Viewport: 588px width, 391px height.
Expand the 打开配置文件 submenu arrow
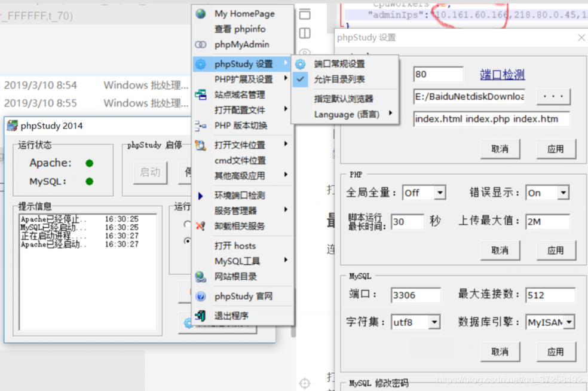[x=286, y=109]
